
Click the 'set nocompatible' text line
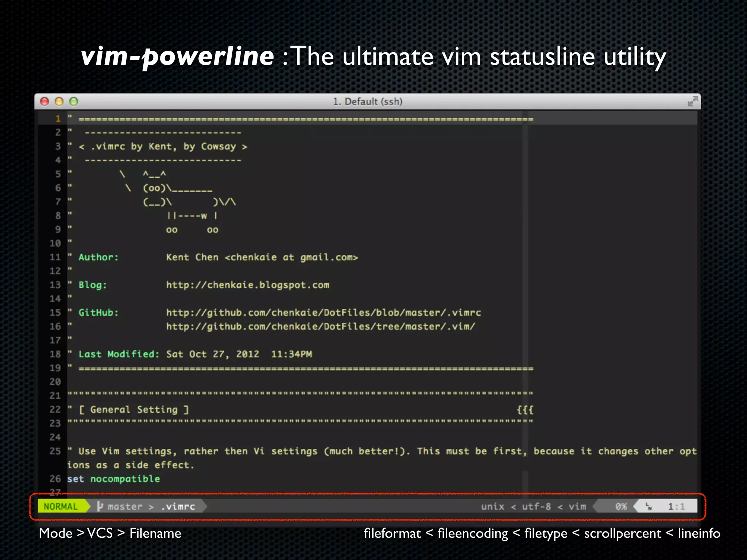[x=113, y=479]
